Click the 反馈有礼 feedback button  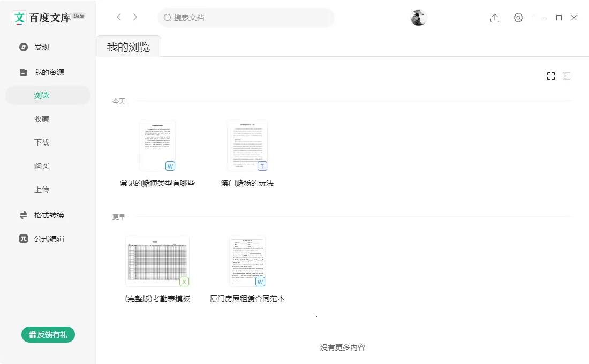(x=48, y=334)
